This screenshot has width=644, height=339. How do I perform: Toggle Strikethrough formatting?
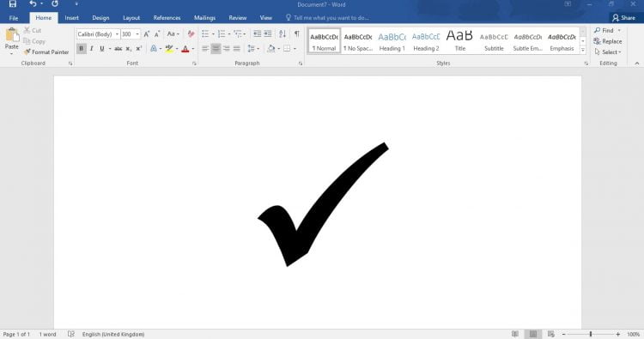point(118,48)
